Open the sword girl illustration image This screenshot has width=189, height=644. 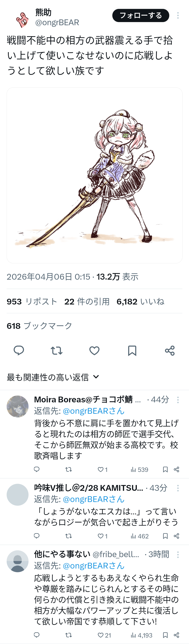[x=94, y=175]
